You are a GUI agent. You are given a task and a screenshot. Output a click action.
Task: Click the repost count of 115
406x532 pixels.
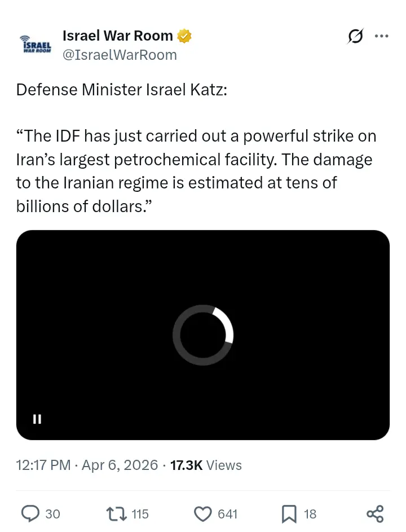point(140,514)
